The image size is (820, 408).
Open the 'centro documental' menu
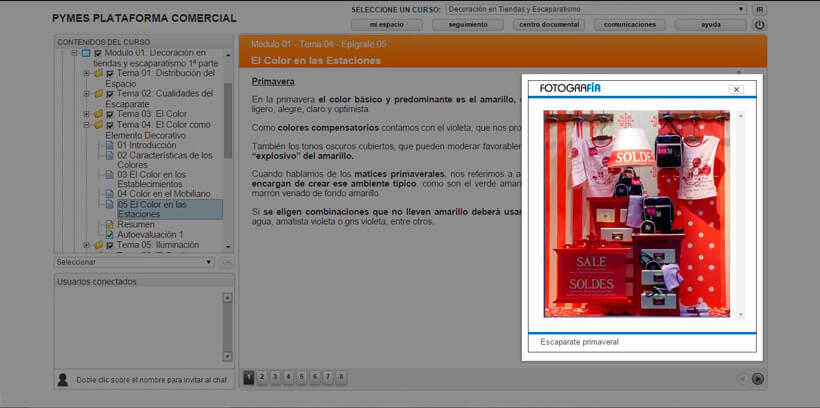coord(549,25)
